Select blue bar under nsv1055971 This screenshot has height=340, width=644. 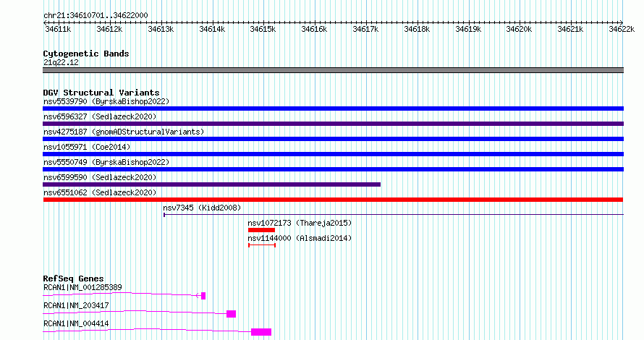(333, 154)
